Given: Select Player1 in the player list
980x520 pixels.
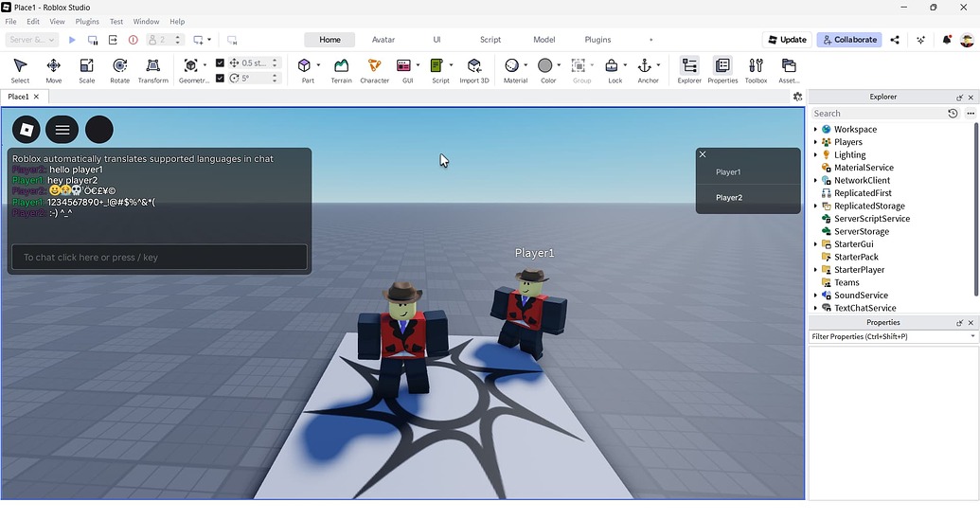Looking at the screenshot, I should tap(748, 171).
